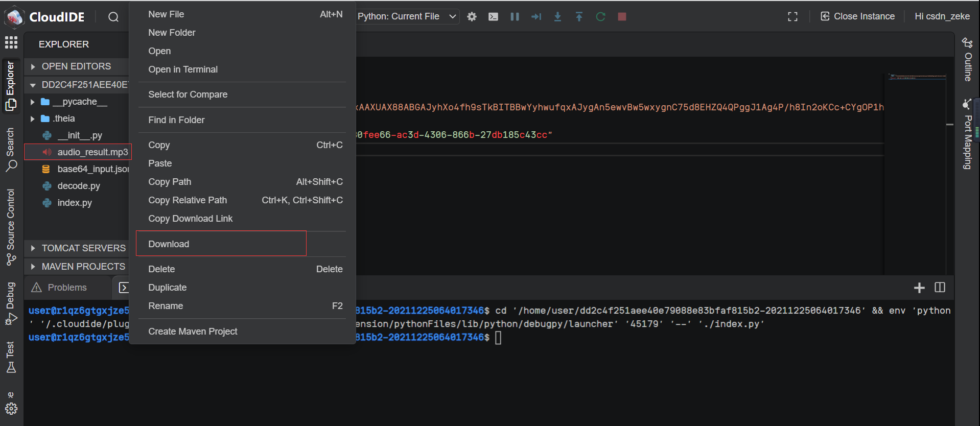Click the search magnifier icon in header
Viewport: 980px width, 426px height.
pyautogui.click(x=113, y=17)
